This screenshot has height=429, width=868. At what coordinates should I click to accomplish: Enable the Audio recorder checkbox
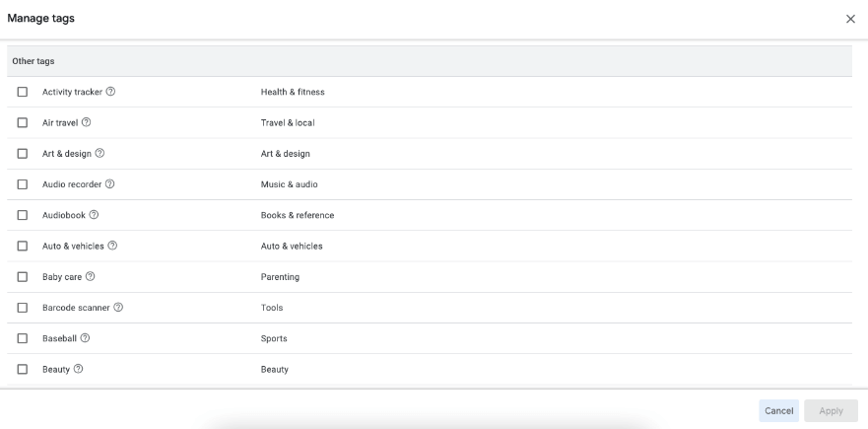point(22,184)
